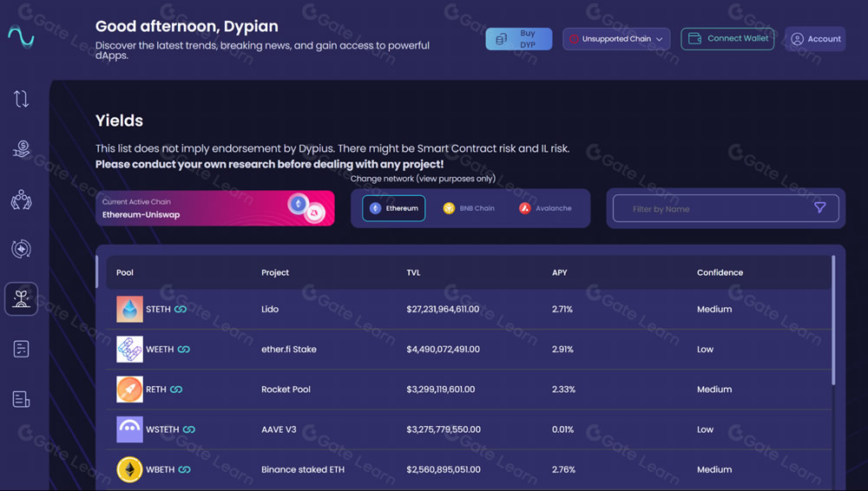Click TVL value $4,490,072,491.00
868x491 pixels.
click(443, 350)
